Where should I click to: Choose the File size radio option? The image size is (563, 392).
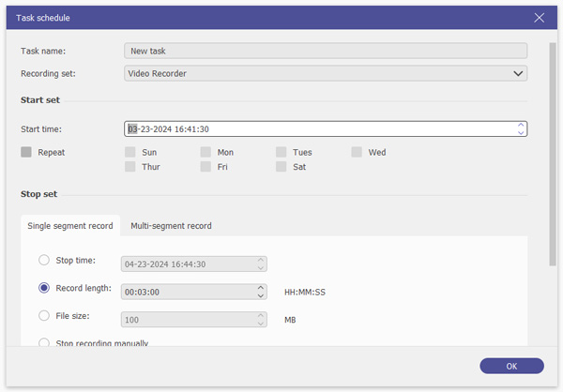pyautogui.click(x=44, y=317)
